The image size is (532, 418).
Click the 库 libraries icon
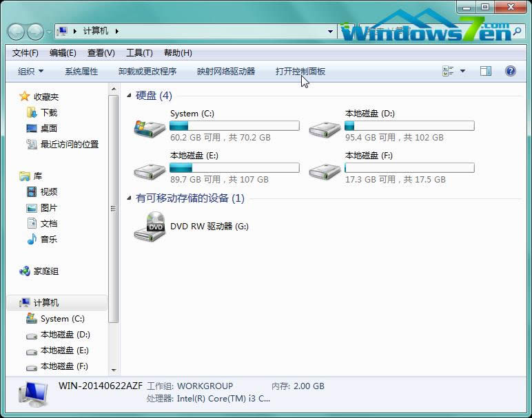coord(24,176)
